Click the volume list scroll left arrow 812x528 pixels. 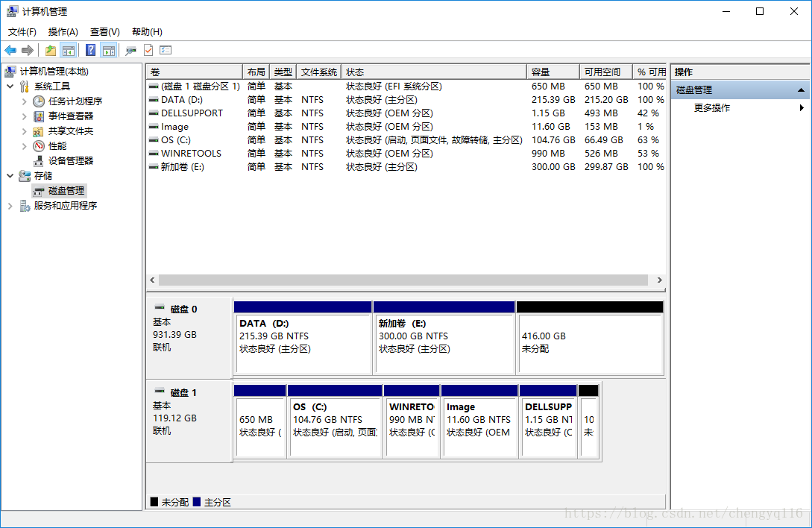tap(152, 280)
